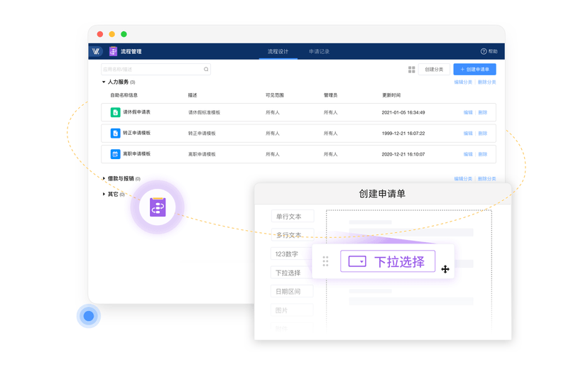Viewport: 588px width, 392px height.
Task: Switch to the 申请记录 tab
Action: pyautogui.click(x=319, y=51)
